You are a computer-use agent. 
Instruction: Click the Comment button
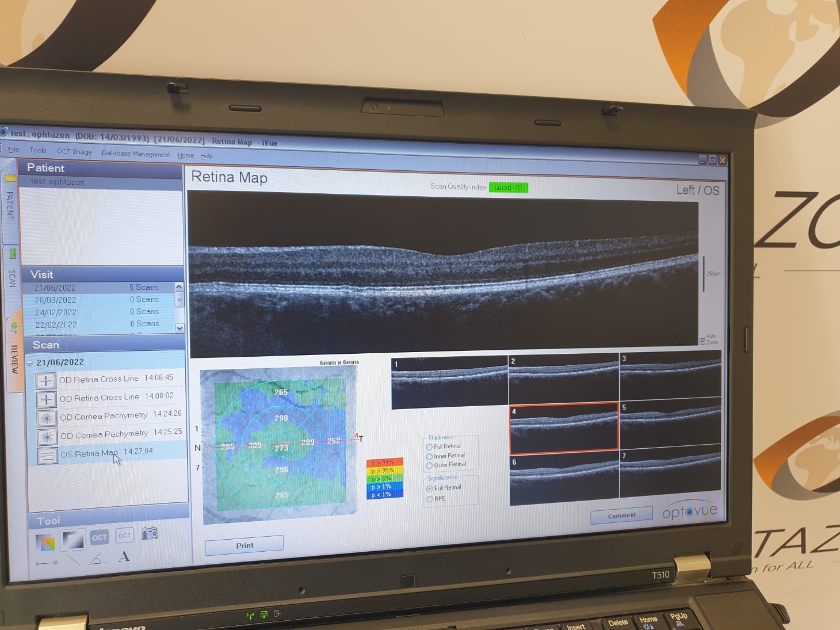pyautogui.click(x=621, y=515)
